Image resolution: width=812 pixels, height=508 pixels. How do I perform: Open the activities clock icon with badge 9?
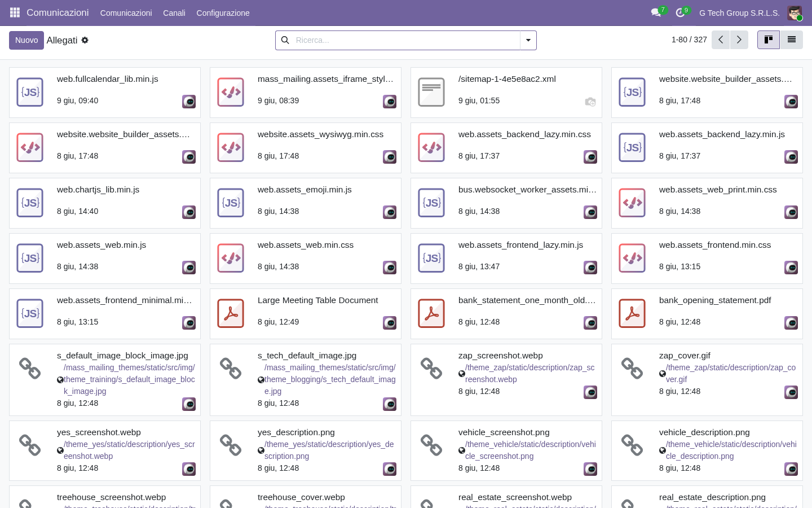pos(680,12)
